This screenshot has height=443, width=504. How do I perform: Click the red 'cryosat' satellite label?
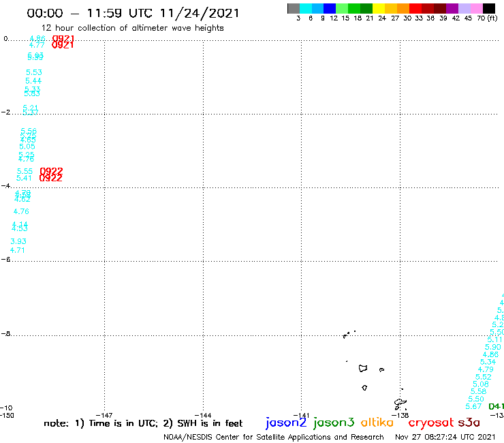click(430, 423)
